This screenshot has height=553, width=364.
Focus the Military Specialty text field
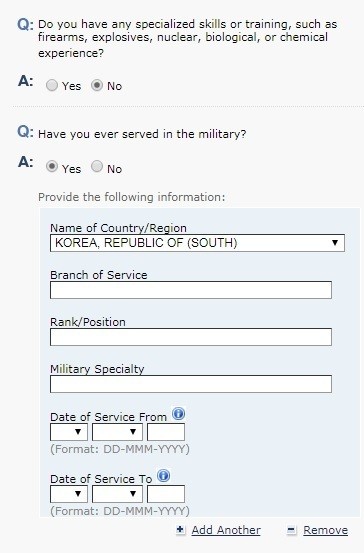191,384
